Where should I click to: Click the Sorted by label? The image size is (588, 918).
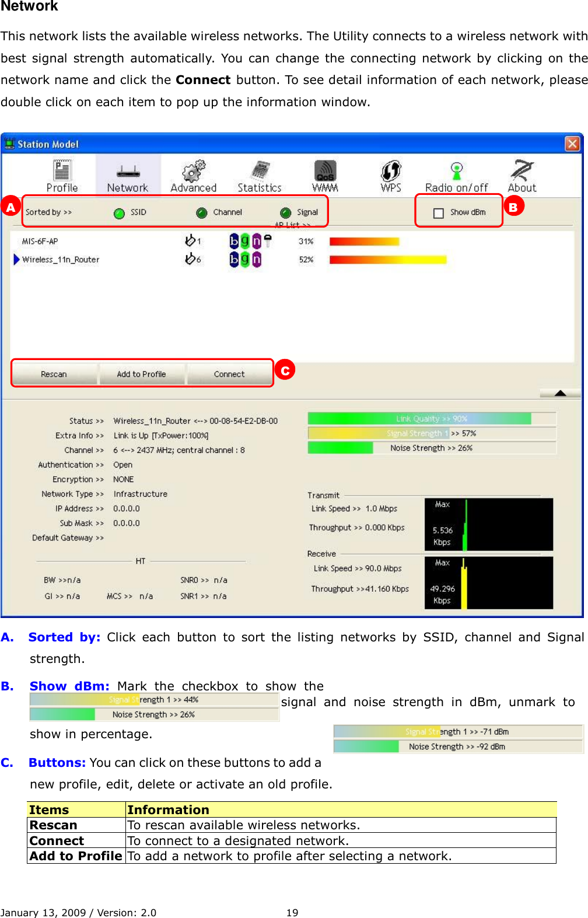(48, 212)
